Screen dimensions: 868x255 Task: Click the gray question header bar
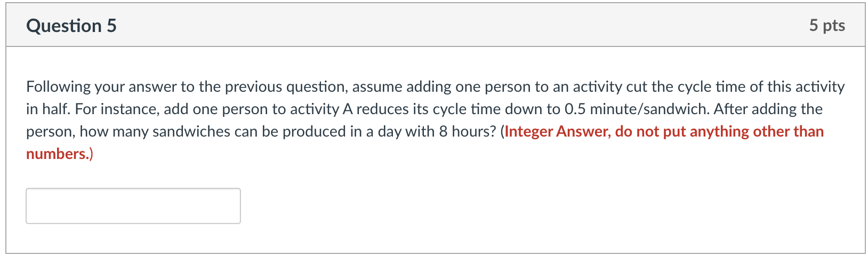436,25
